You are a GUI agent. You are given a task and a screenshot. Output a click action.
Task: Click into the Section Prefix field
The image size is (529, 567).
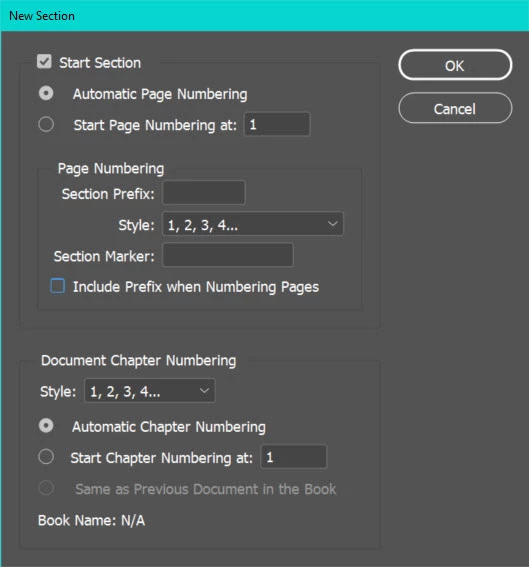pyautogui.click(x=204, y=193)
